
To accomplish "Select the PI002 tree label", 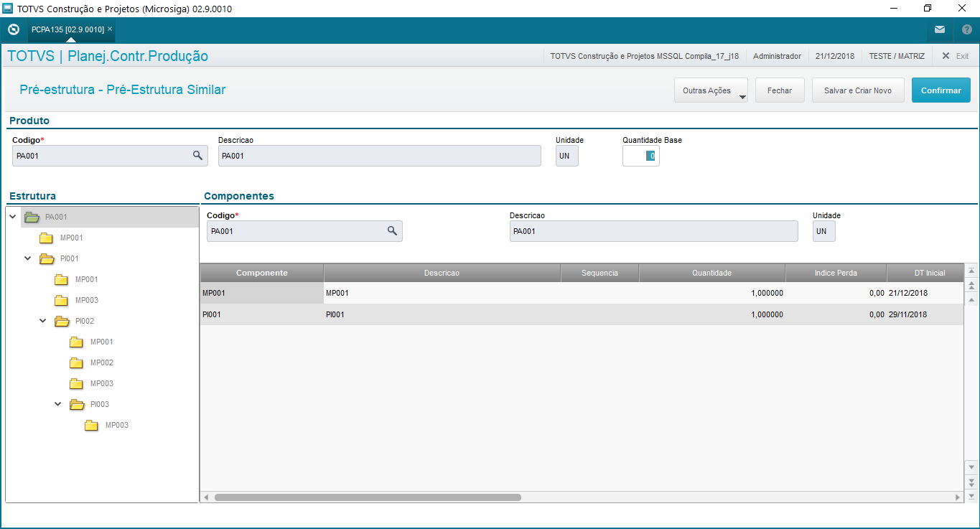I will 85,321.
